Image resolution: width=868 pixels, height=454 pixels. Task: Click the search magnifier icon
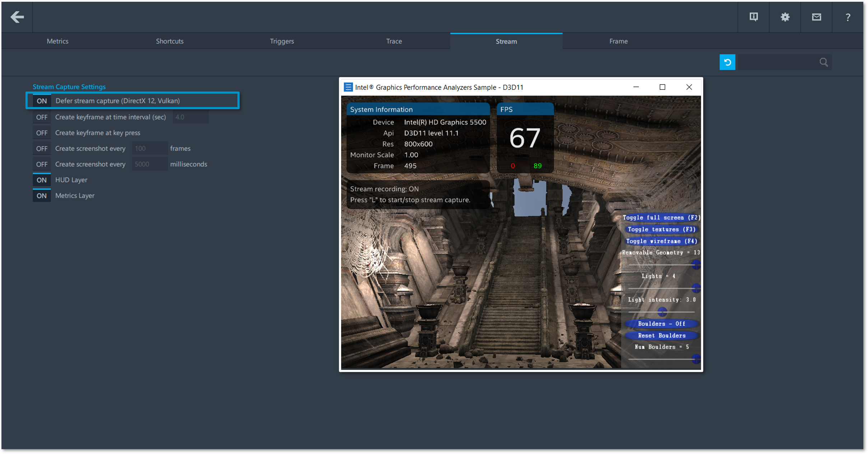pos(823,62)
